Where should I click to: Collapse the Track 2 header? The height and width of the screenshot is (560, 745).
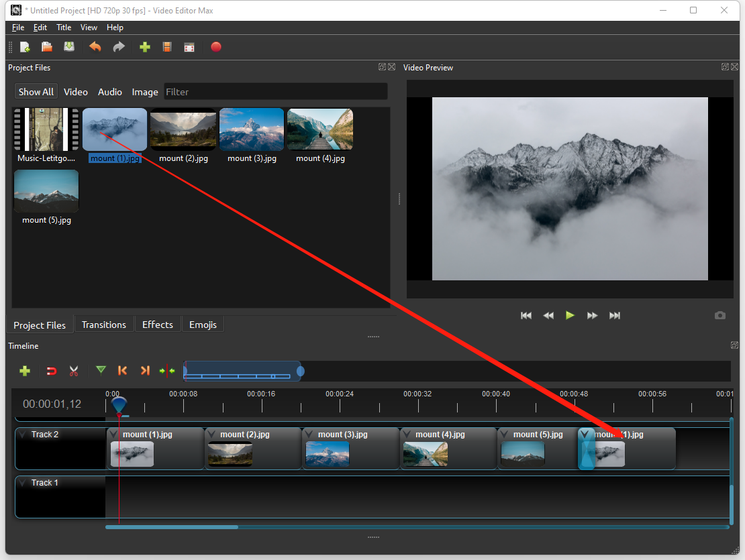coord(23,434)
